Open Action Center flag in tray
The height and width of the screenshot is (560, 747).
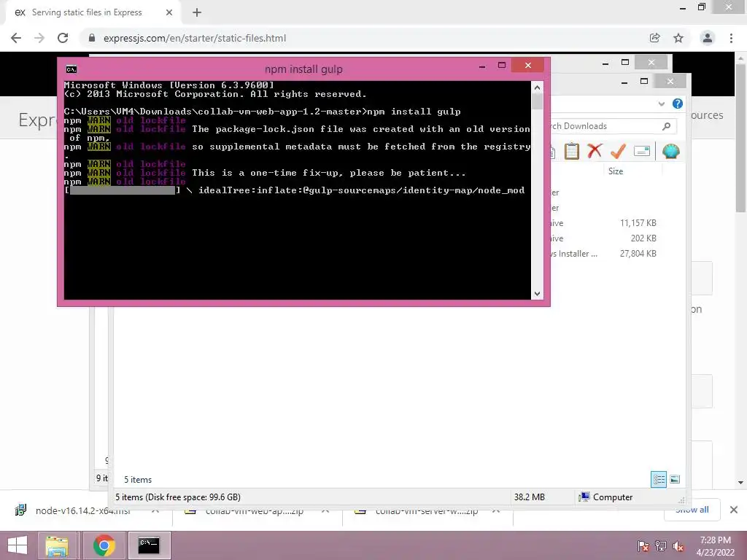(x=643, y=546)
